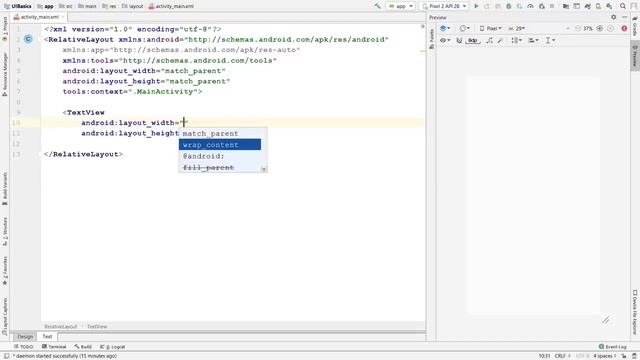Click the diagonal lines icon at preview bottom corner
This screenshot has width=640, height=360.
tap(606, 320)
